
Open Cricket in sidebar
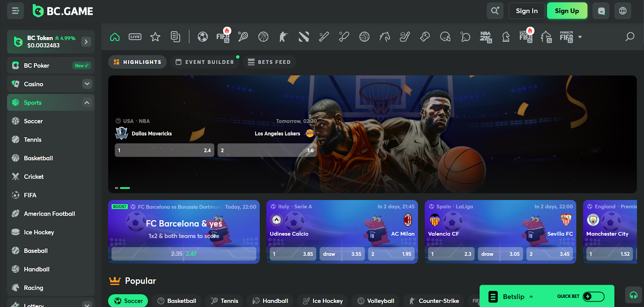click(51, 177)
